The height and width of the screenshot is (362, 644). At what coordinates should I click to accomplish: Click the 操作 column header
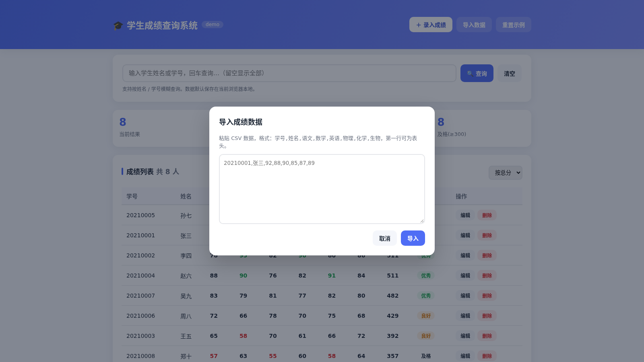(461, 196)
